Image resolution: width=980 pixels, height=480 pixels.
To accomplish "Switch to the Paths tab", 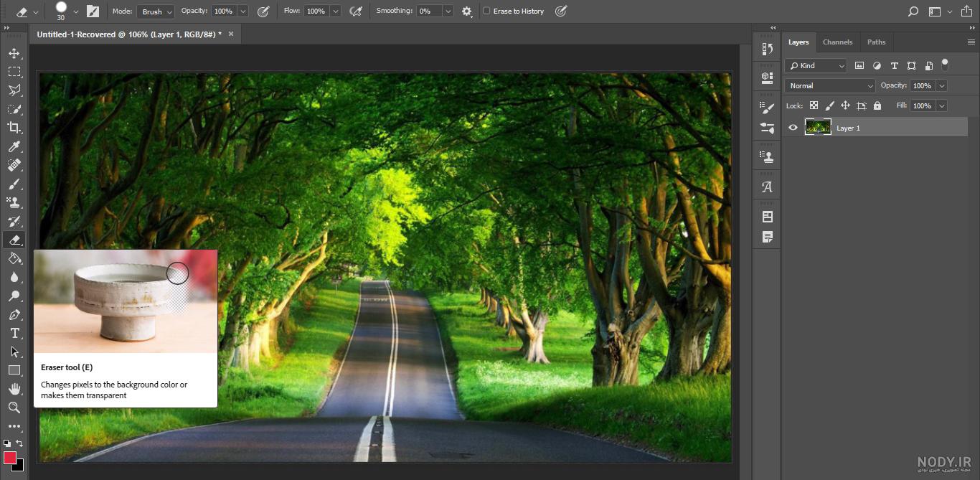I will (x=876, y=42).
